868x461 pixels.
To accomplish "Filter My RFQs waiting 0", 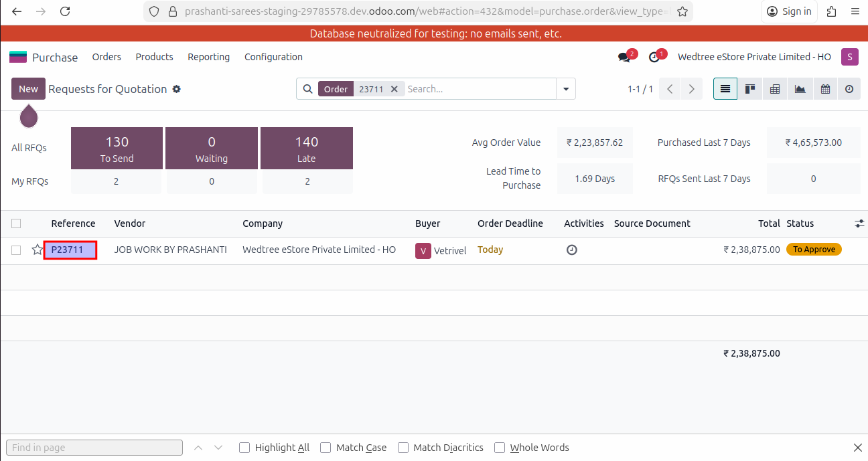I will pyautogui.click(x=212, y=181).
